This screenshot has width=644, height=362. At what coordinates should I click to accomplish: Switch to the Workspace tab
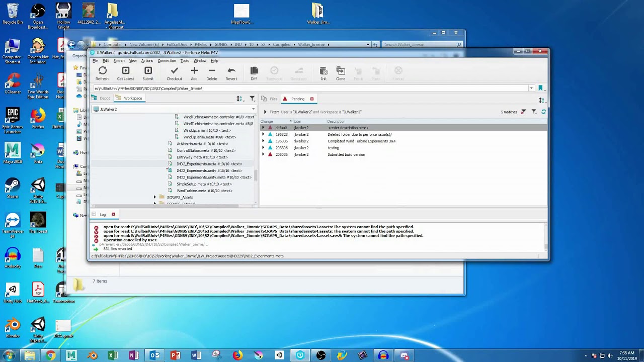[129, 99]
